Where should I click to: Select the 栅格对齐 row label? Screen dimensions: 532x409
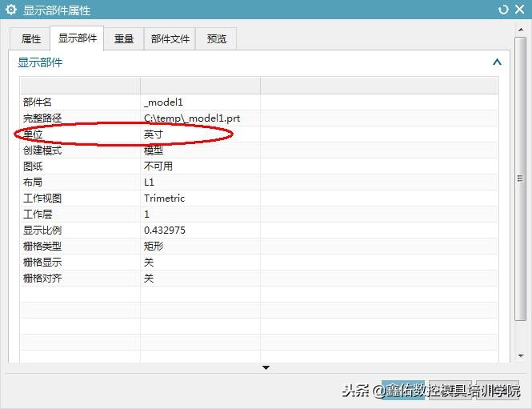coord(42,279)
